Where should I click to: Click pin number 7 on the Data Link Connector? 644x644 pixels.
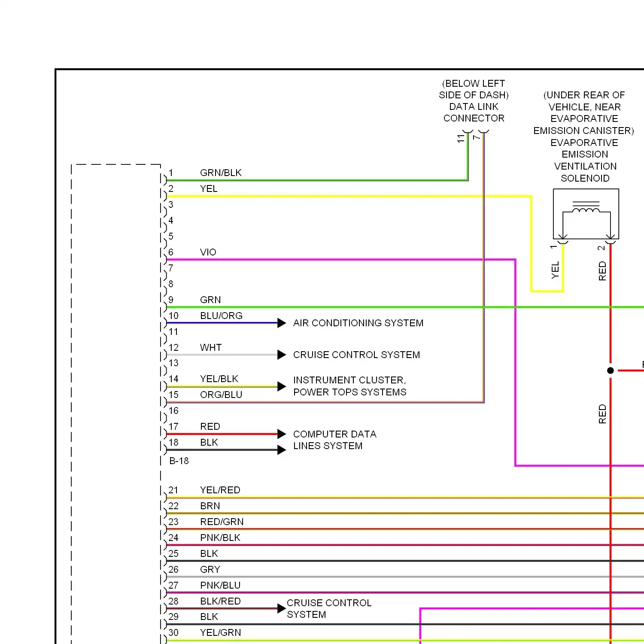(477, 137)
